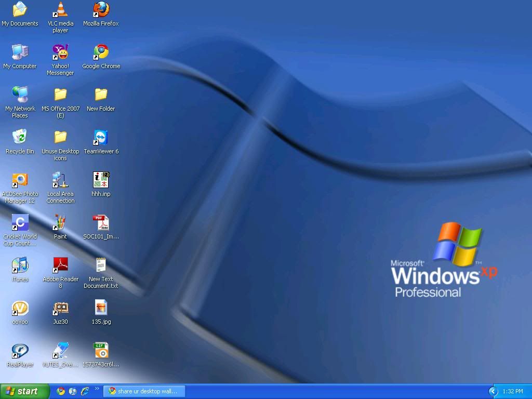Select the Google Chrome desktop icon
The height and width of the screenshot is (399, 532).
(101, 52)
